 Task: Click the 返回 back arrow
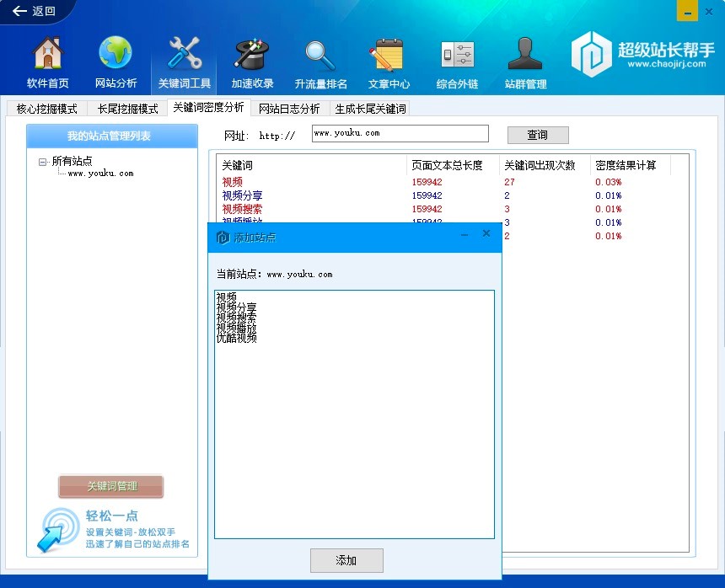pos(34,11)
